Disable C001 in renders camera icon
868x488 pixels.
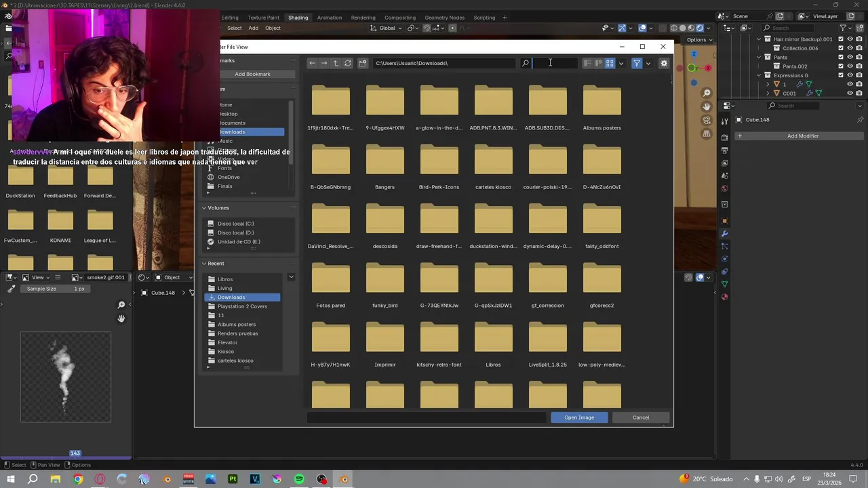tap(859, 93)
